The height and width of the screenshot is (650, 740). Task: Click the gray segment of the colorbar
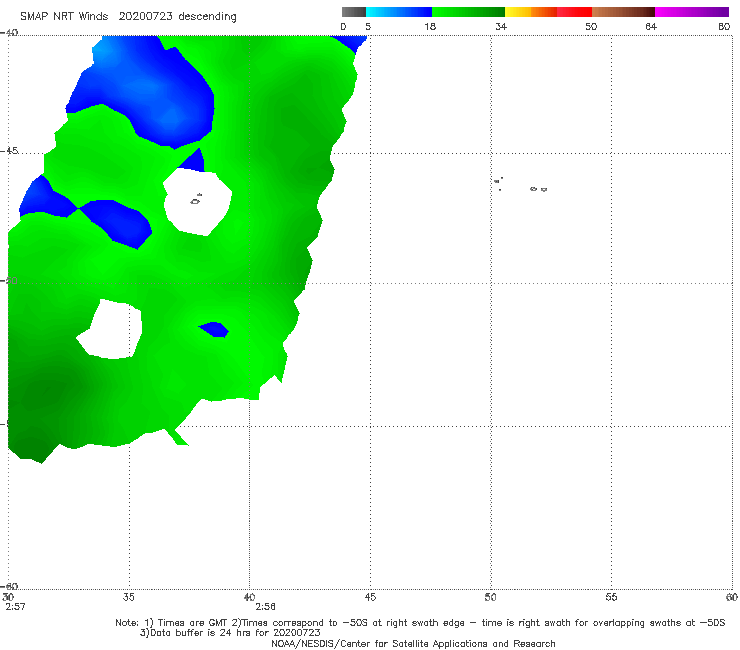tap(354, 12)
